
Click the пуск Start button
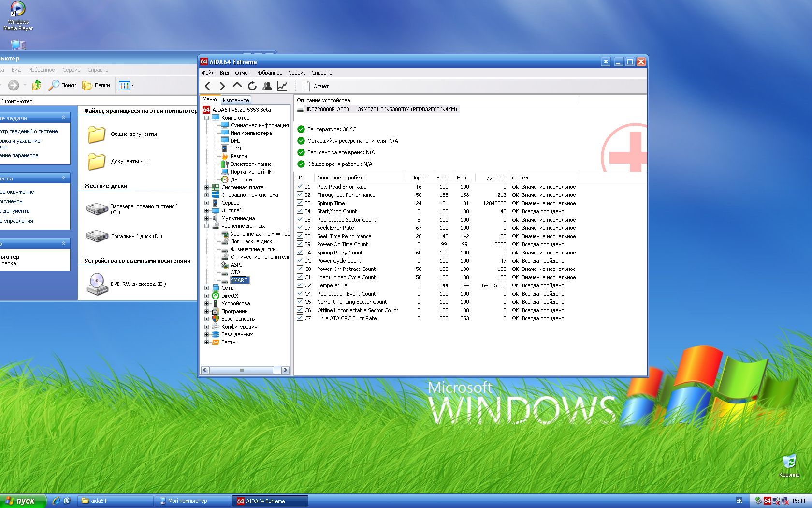click(23, 501)
